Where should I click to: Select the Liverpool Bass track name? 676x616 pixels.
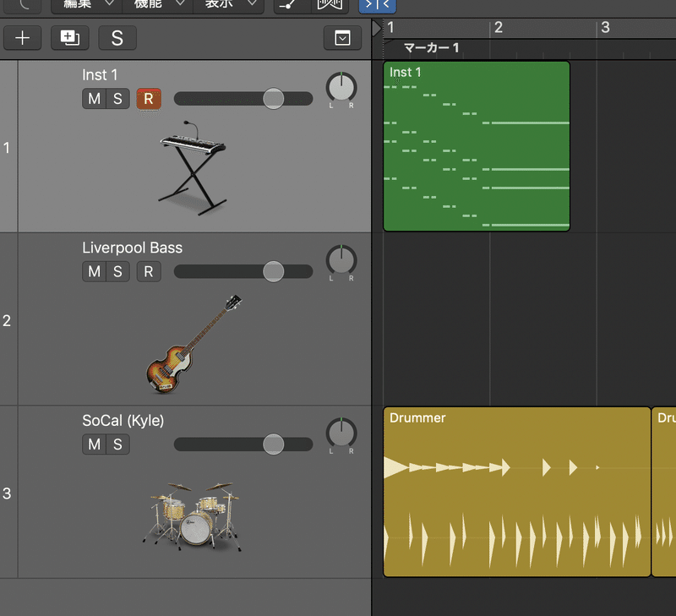[133, 248]
